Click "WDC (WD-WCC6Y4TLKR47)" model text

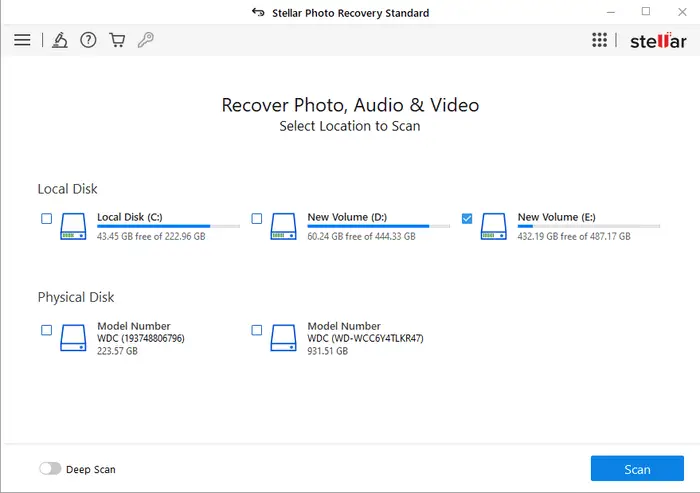[x=366, y=338]
